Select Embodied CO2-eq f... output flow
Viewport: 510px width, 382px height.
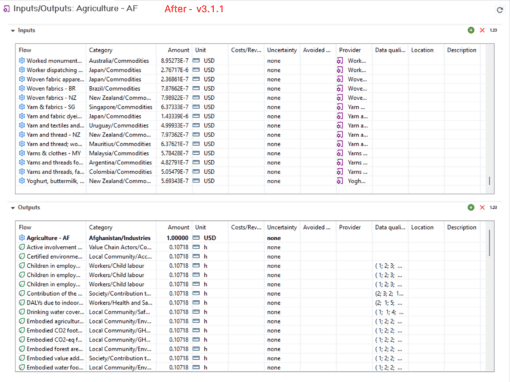click(x=54, y=340)
